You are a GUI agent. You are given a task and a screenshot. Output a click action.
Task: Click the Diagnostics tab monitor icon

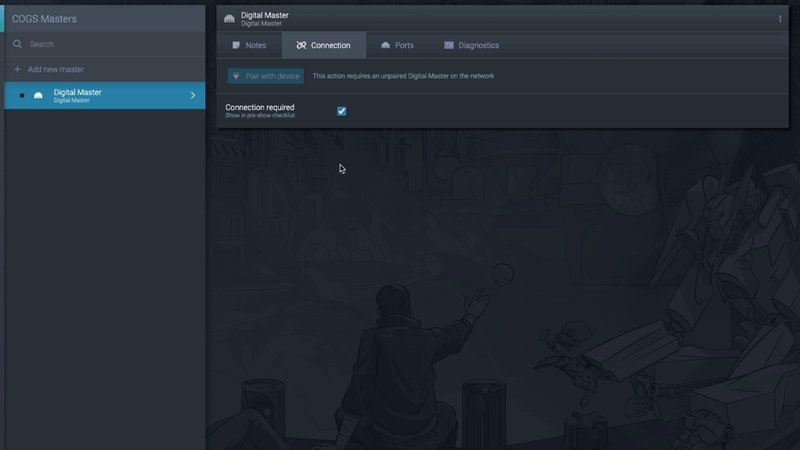coord(449,45)
